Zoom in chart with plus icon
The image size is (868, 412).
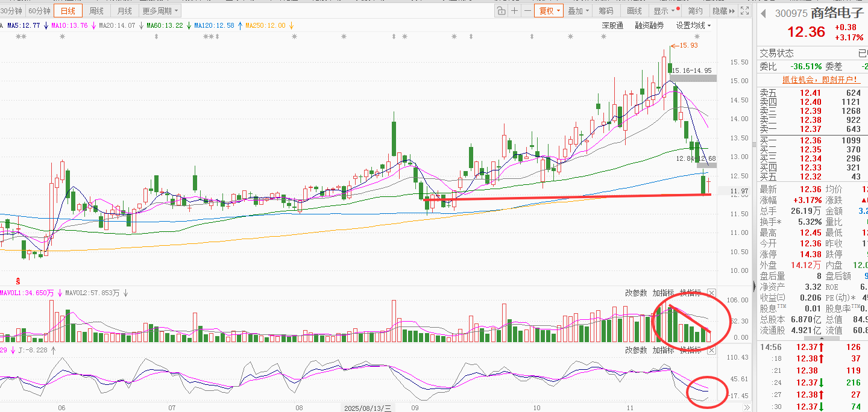click(514, 11)
